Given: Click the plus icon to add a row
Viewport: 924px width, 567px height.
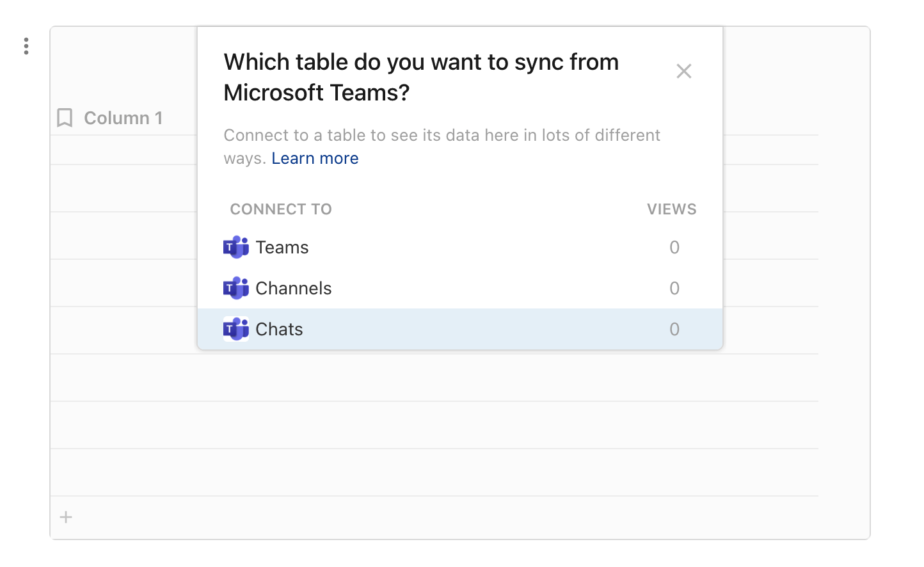Looking at the screenshot, I should [x=65, y=517].
